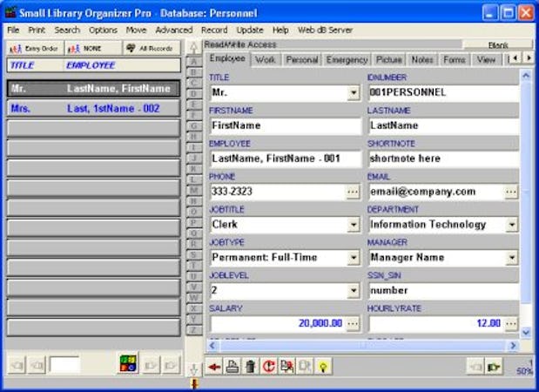Click the ellipsis button beside HOURLYRATE
This screenshot has width=539, height=392.
pos(511,323)
